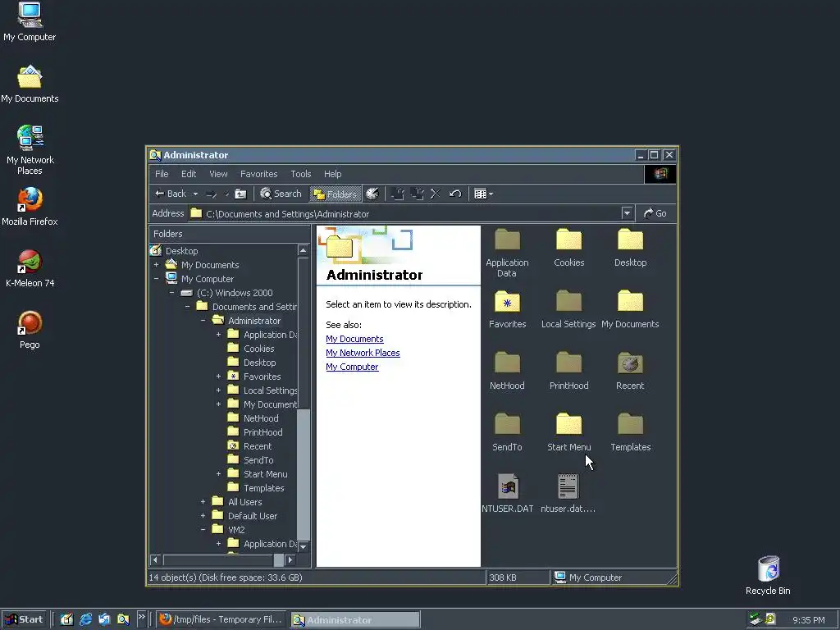Select the NetHood folder icon
This screenshot has height=630, width=840.
pyautogui.click(x=507, y=363)
